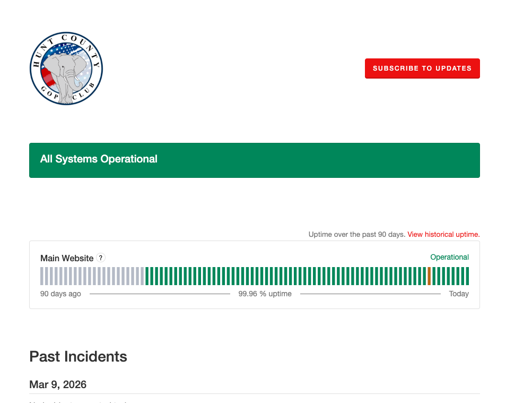532x403 pixels.
Task: Open the View historical uptime link
Action: point(443,234)
